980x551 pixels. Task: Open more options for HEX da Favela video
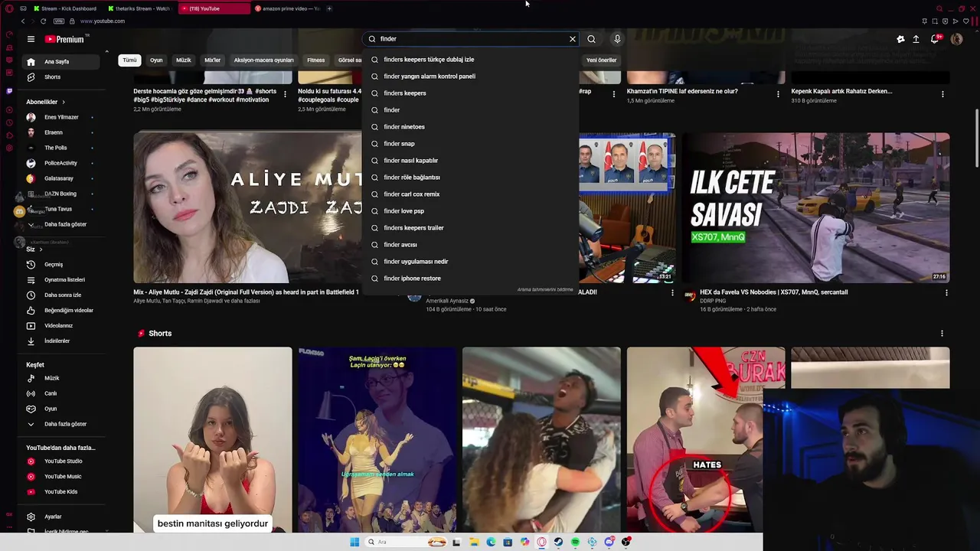(x=946, y=292)
